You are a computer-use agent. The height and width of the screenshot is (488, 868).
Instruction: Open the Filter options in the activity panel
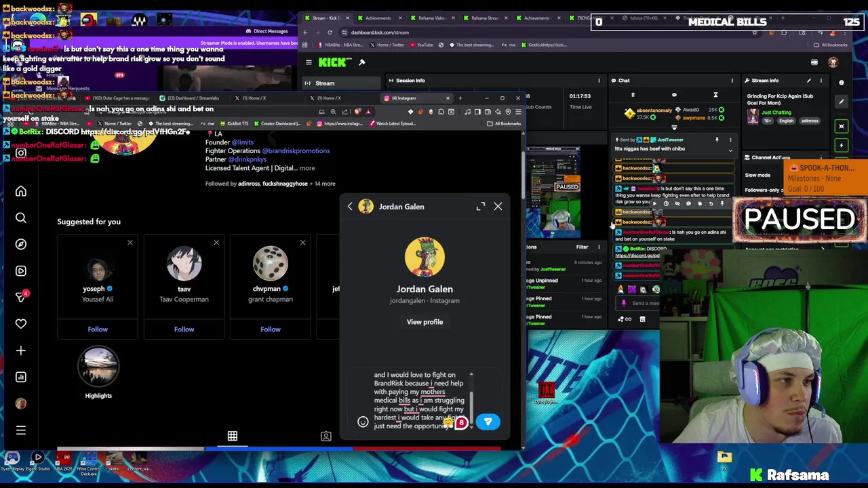coord(586,247)
